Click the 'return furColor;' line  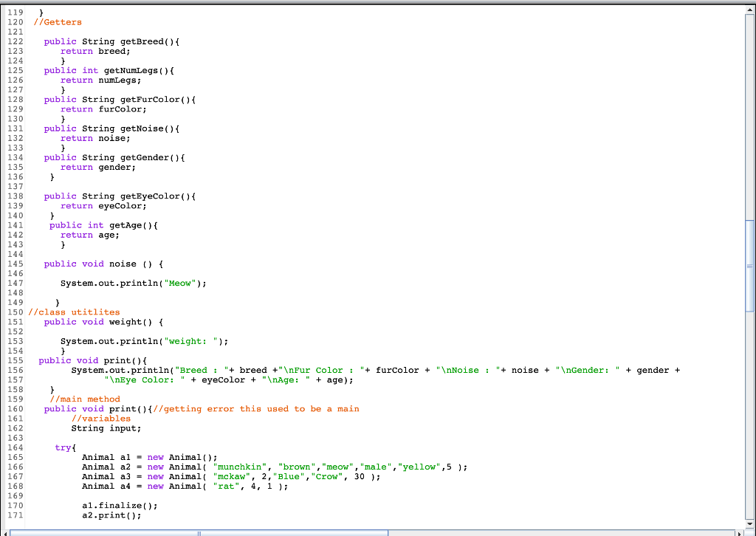tap(103, 109)
